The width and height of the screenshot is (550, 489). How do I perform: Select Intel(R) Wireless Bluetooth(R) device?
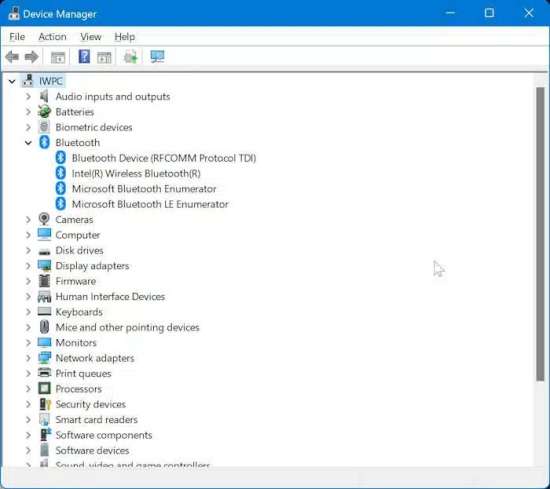coord(136,174)
